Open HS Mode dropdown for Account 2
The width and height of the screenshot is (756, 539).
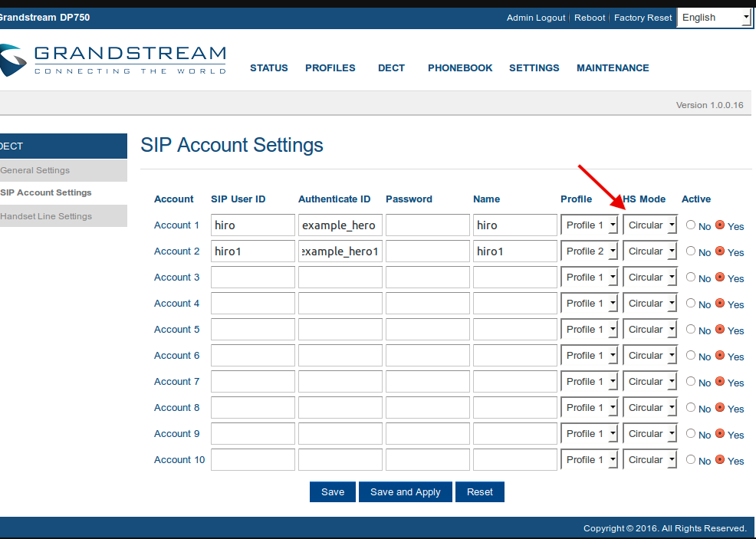[x=650, y=251]
